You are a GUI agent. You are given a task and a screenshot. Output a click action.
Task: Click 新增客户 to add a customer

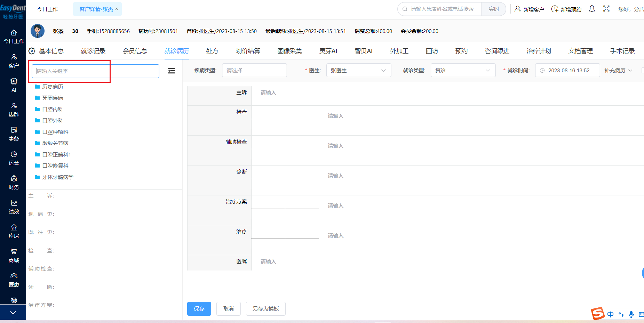click(529, 9)
